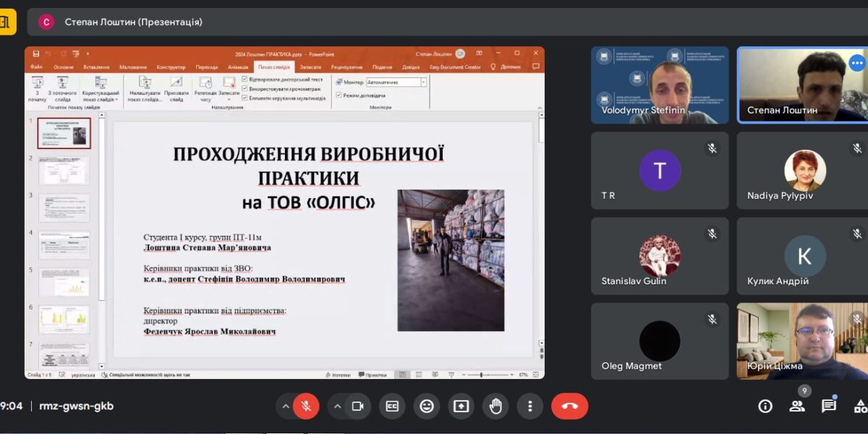Toggle the camera on or off

[x=357, y=406]
